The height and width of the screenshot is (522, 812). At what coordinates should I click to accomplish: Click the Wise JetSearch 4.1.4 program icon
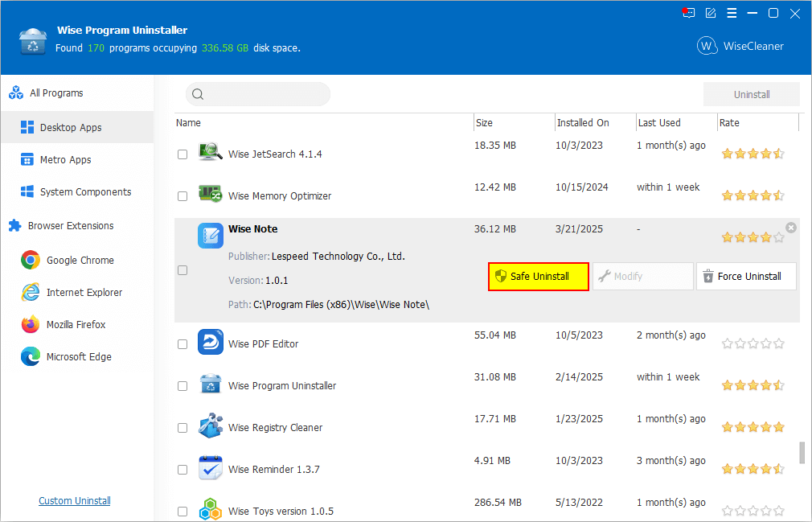[x=211, y=152]
